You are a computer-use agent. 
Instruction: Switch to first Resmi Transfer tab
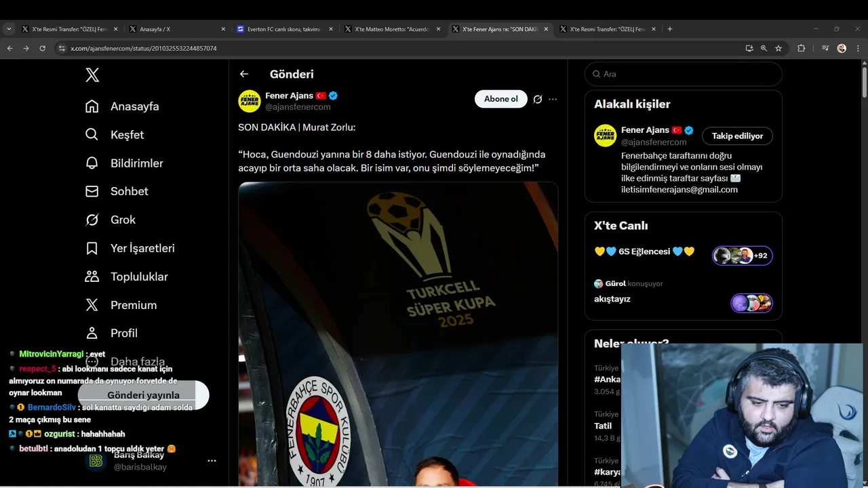(70, 29)
